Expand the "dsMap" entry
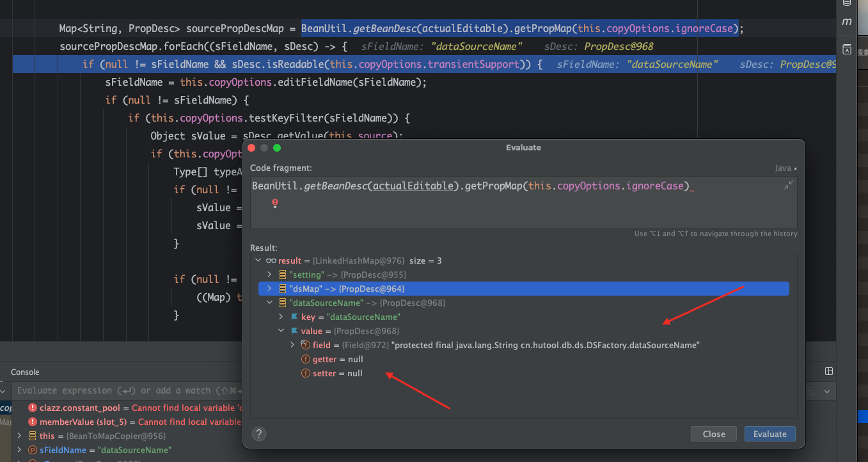 270,289
